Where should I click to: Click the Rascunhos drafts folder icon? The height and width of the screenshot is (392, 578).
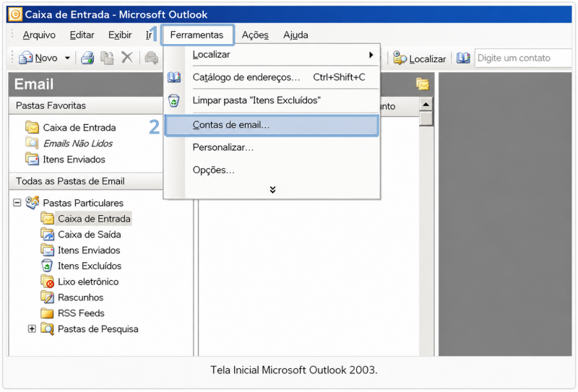[x=47, y=297]
